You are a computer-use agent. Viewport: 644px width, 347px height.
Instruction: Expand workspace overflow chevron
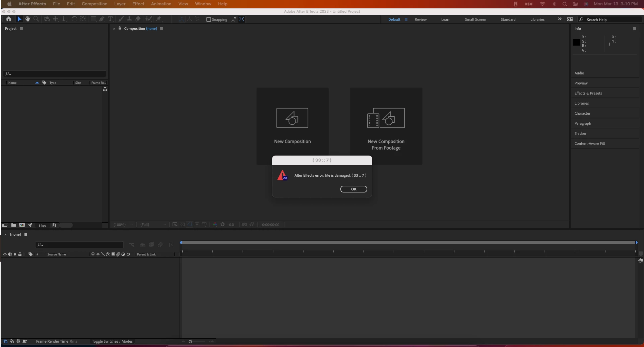(x=560, y=19)
